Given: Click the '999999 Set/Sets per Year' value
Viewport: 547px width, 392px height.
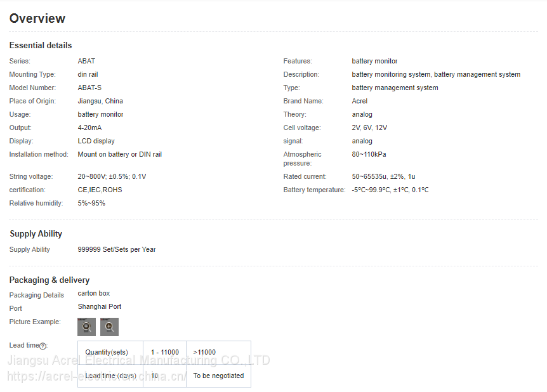Looking at the screenshot, I should click(117, 250).
